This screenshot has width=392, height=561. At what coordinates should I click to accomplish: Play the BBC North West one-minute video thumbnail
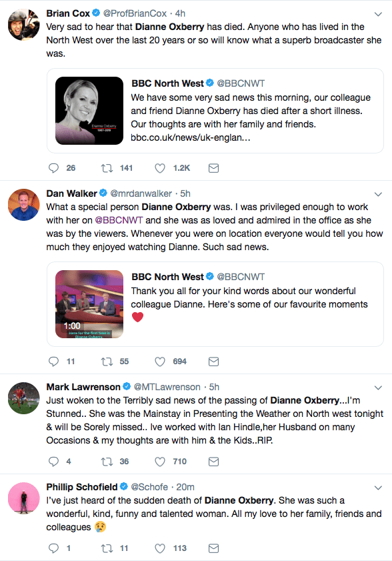89,304
